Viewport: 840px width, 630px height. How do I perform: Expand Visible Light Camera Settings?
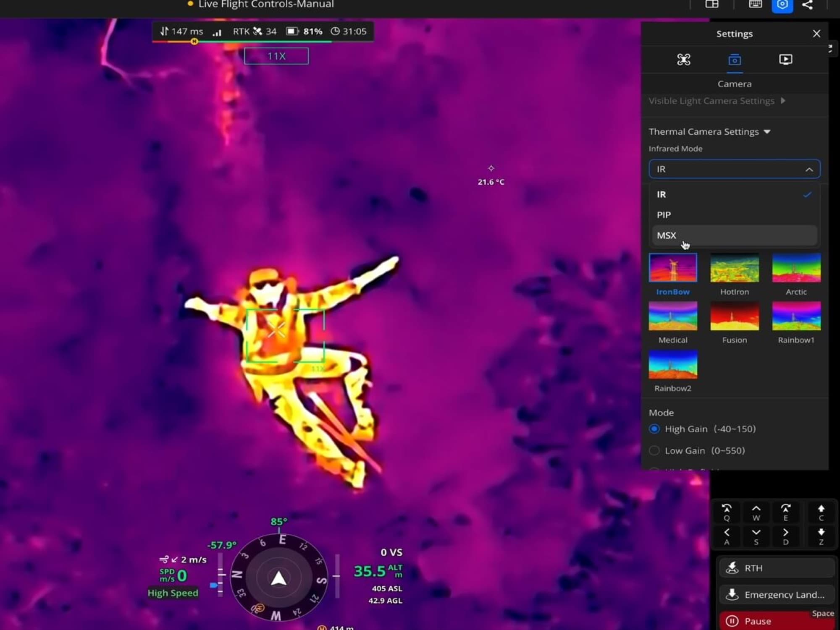717,101
